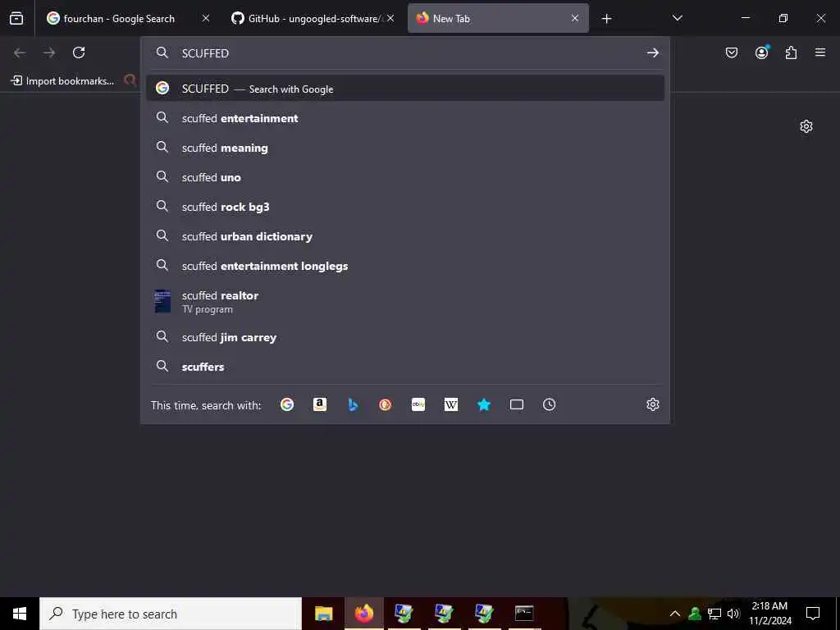Image resolution: width=840 pixels, height=630 pixels.
Task: Close the GitHub ungoogled-software tab
Action: pyautogui.click(x=390, y=18)
